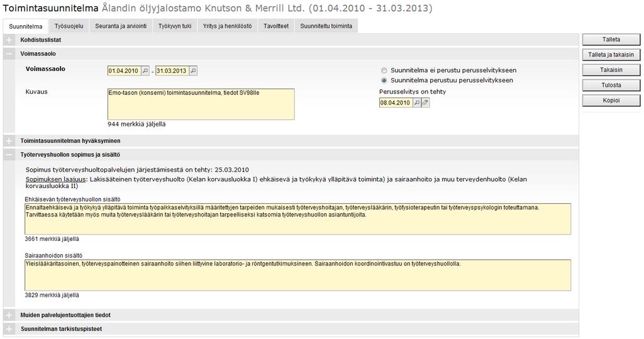The image size is (644, 339).
Task: Click the '3829 merkkiä jäljellä' counter text
Action: coord(52,295)
